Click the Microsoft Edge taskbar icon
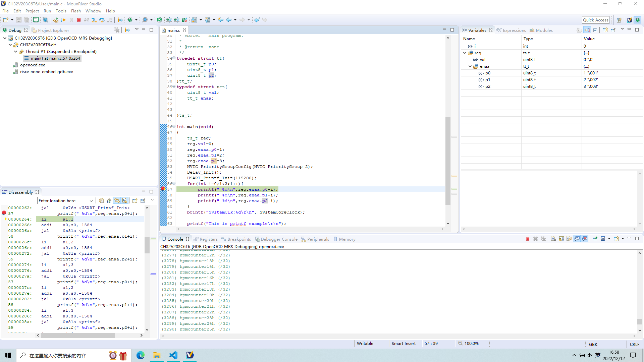 pos(141,355)
